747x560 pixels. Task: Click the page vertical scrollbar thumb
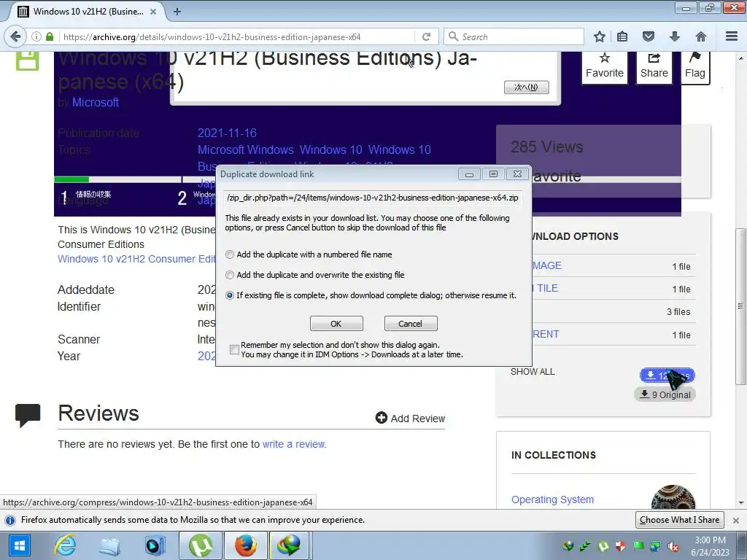pyautogui.click(x=740, y=307)
